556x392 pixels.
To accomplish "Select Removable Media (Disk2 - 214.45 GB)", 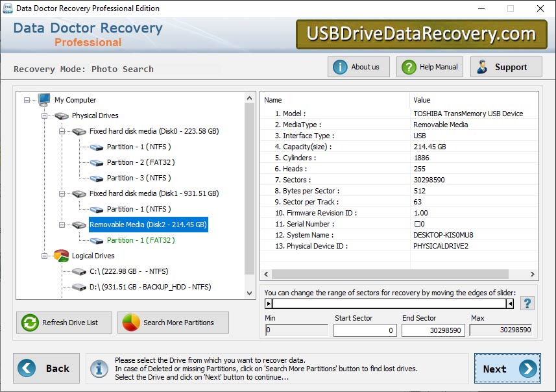I will [x=147, y=225].
